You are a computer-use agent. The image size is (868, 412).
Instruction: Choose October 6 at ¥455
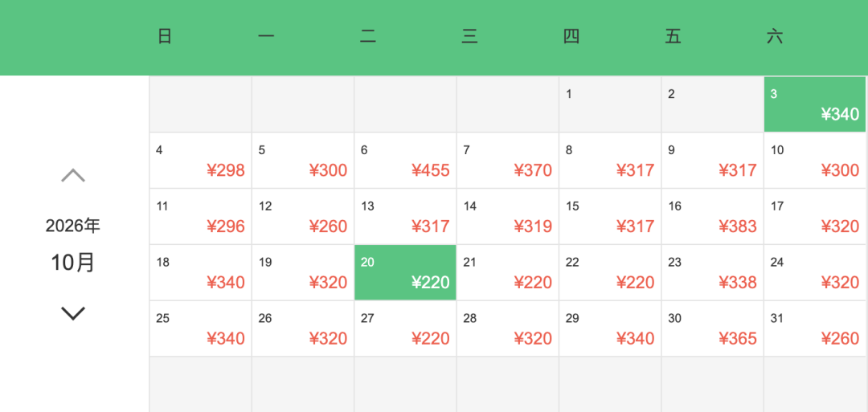pos(405,161)
